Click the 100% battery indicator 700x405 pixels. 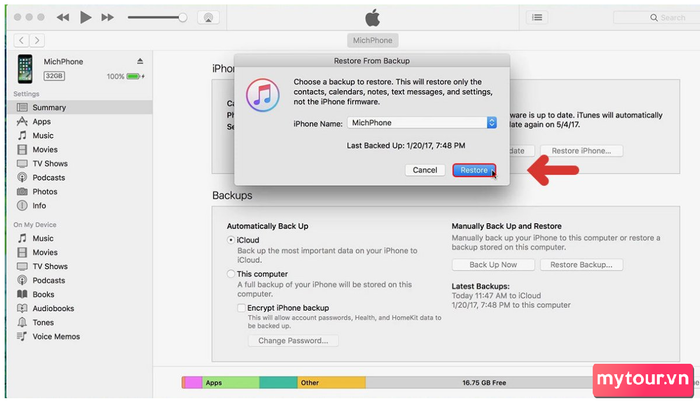(x=125, y=76)
